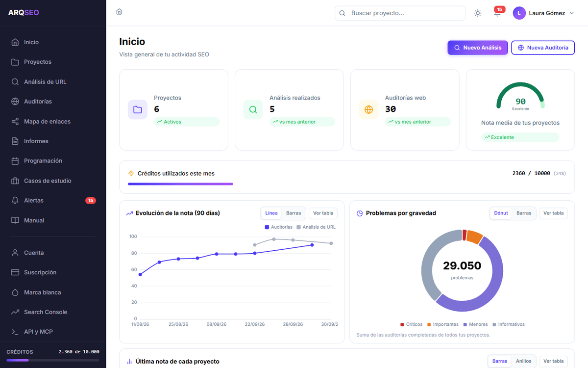Click the Nuevo Análisis button
The image size is (588, 368).
[x=478, y=48]
